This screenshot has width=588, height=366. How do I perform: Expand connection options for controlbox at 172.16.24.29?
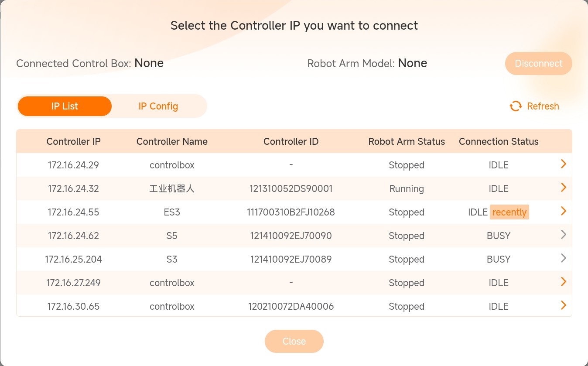[563, 164]
